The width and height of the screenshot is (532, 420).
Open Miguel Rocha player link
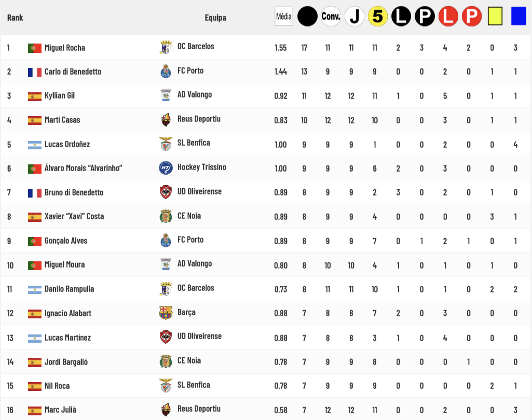pos(65,48)
